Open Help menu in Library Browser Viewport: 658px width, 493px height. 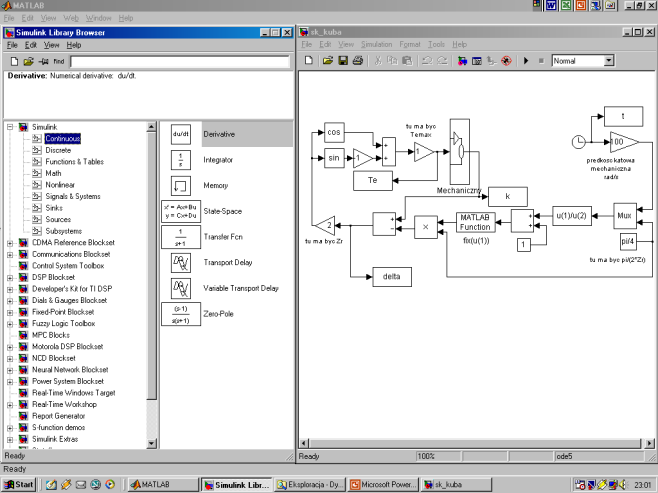click(73, 45)
